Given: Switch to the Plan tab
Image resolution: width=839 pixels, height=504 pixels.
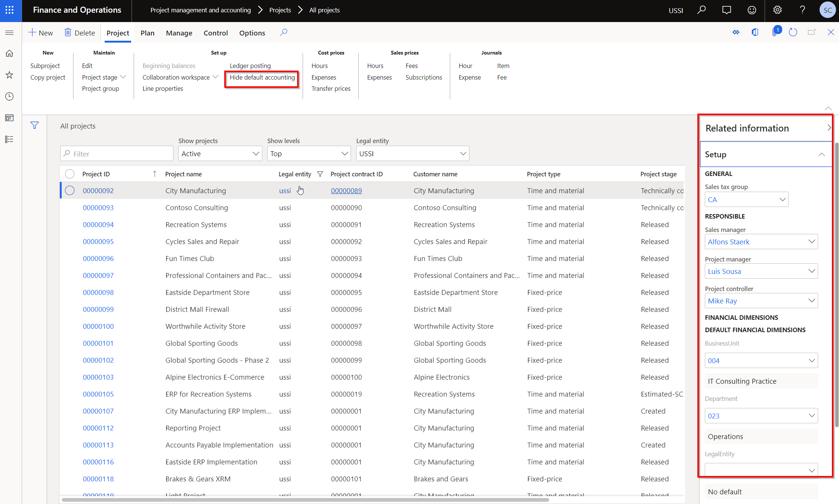Looking at the screenshot, I should [147, 33].
